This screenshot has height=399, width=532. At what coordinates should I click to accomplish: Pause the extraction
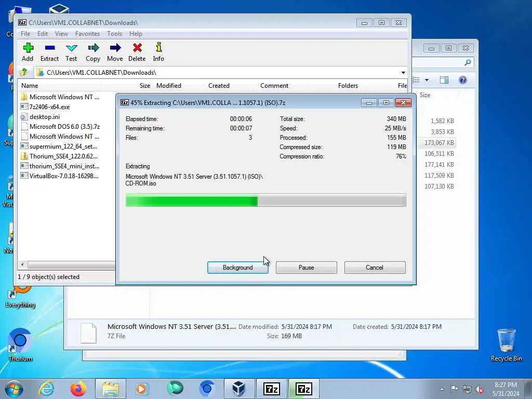click(x=307, y=268)
